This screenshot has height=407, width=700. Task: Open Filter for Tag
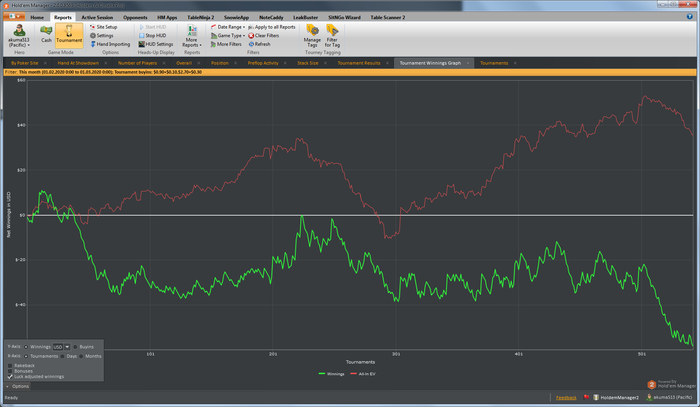pos(332,36)
